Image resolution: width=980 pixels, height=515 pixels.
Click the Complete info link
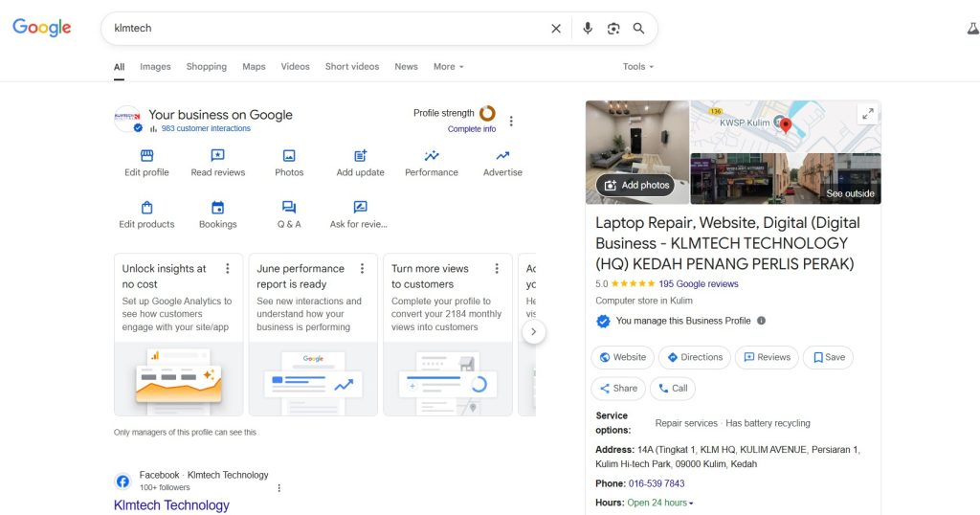pyautogui.click(x=471, y=129)
